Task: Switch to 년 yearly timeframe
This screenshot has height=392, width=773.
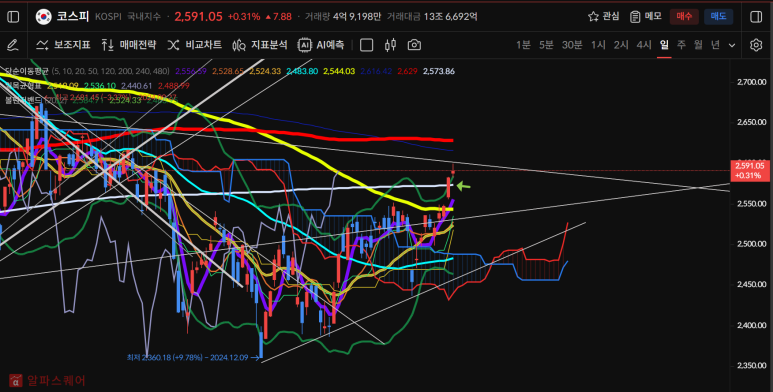Action: tap(715, 45)
